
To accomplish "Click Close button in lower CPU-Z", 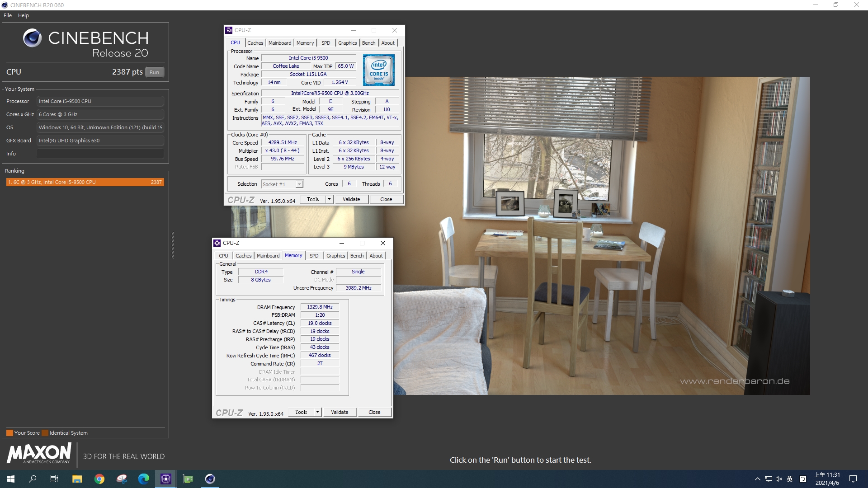I will coord(374,412).
